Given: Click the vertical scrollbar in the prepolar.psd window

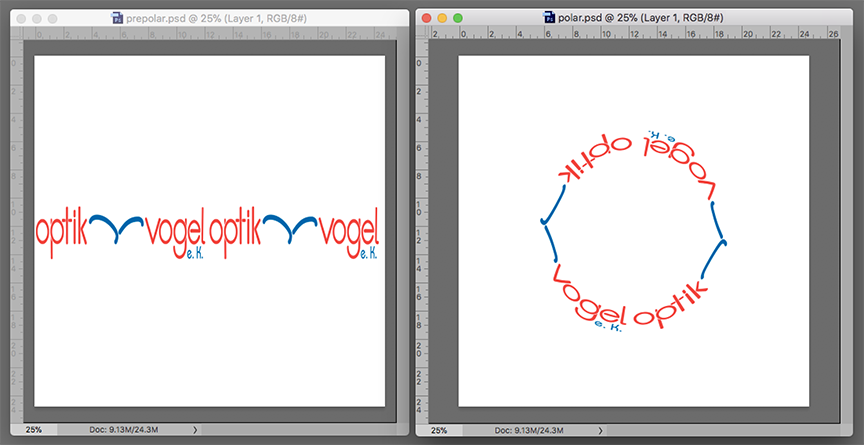Looking at the screenshot, I should [x=401, y=231].
